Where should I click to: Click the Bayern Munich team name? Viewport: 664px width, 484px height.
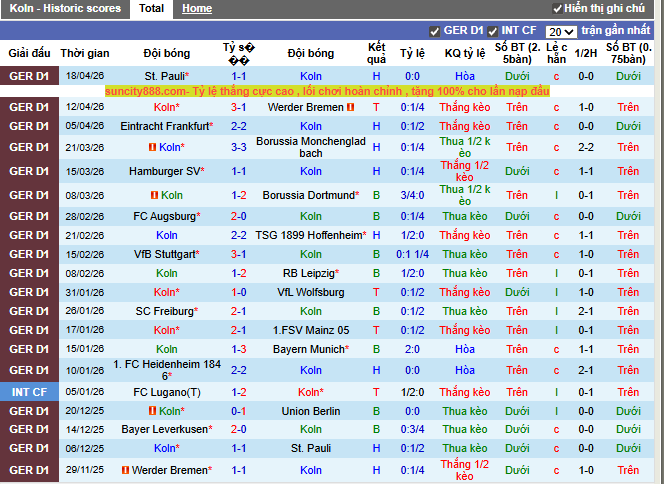coord(311,350)
